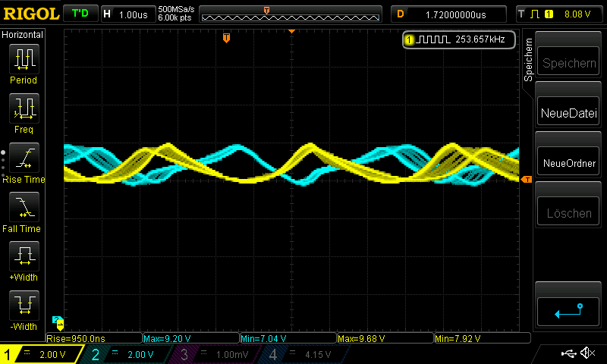
Task: Click the orange trigger position marker on grid
Action: [226, 37]
